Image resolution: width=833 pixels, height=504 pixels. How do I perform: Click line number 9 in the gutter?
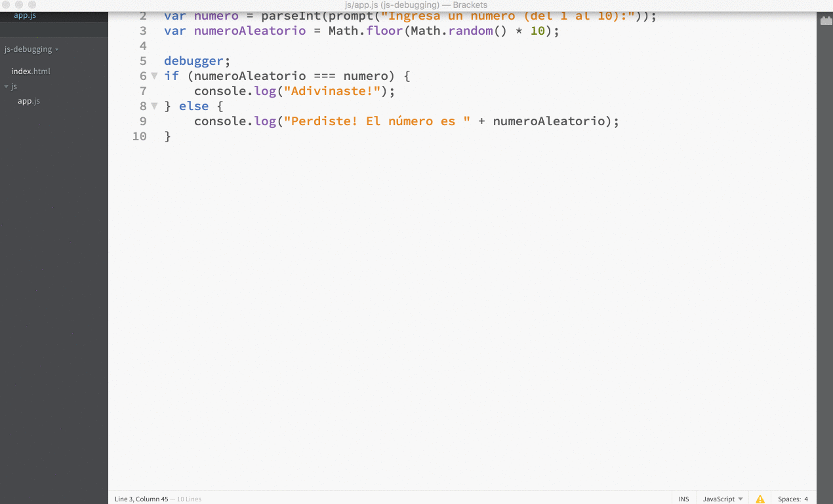pos(143,121)
